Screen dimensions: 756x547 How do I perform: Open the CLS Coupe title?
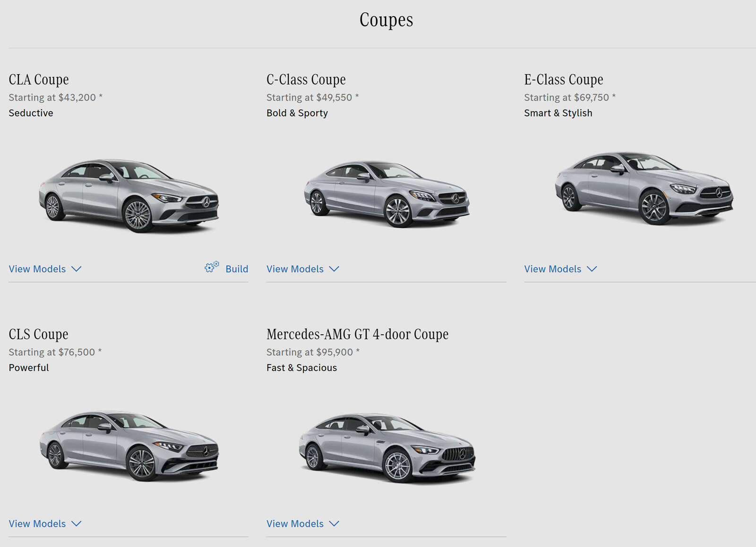point(38,334)
